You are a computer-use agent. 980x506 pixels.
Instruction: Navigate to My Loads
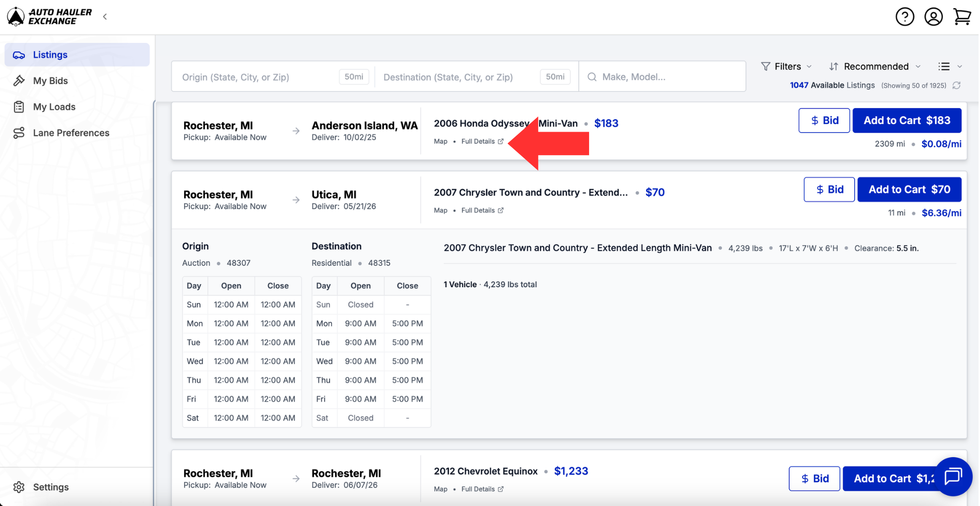pos(54,107)
